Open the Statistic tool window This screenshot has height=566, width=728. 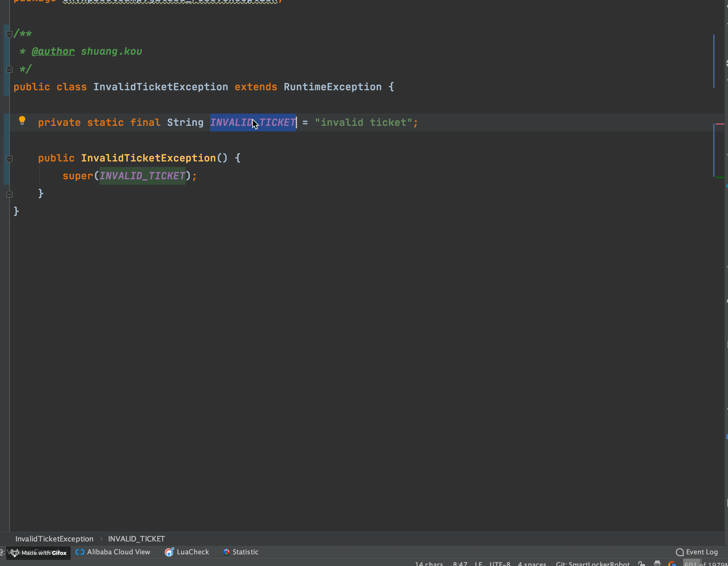(x=241, y=552)
